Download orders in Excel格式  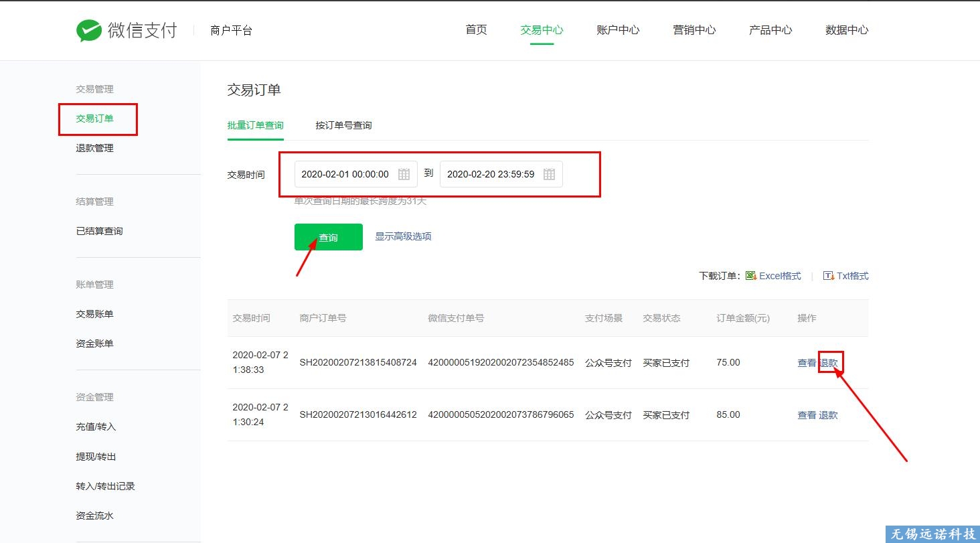click(780, 276)
